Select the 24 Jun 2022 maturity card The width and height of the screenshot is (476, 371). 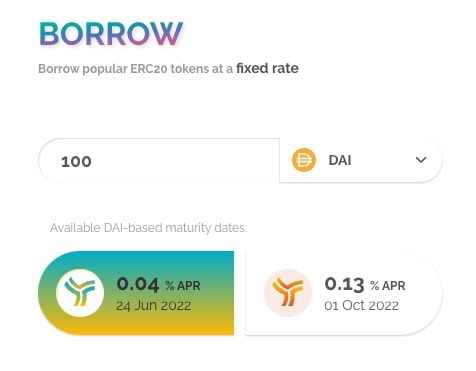[136, 293]
